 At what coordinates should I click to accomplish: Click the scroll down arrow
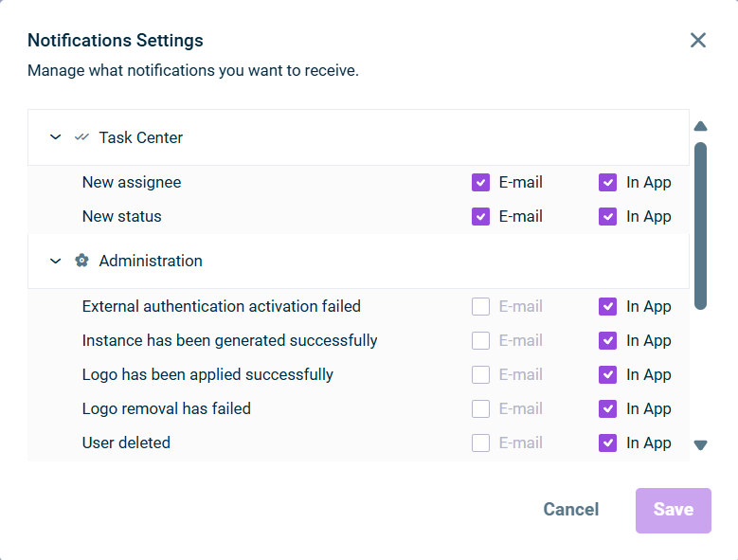point(701,445)
